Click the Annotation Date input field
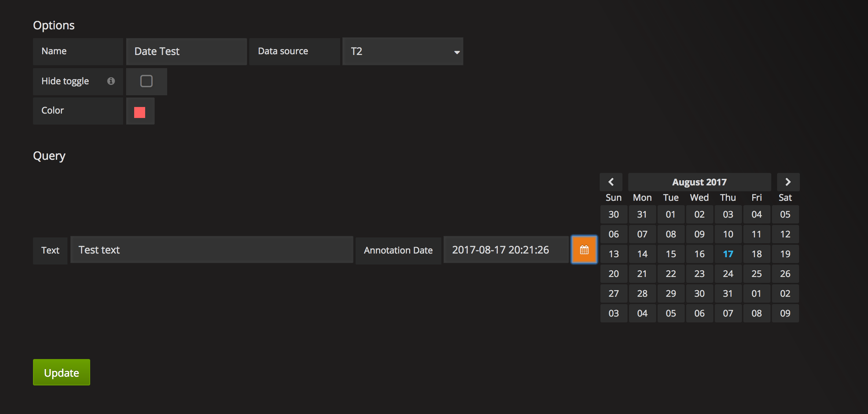 [506, 249]
